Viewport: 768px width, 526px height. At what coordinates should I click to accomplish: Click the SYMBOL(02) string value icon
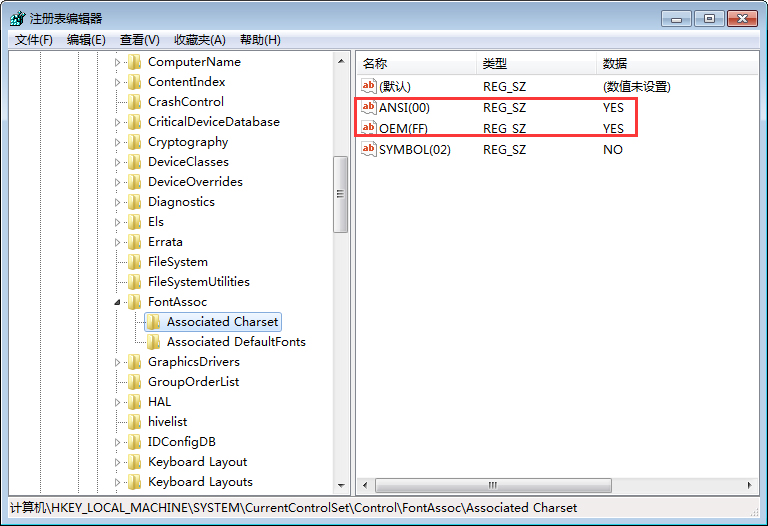point(369,150)
